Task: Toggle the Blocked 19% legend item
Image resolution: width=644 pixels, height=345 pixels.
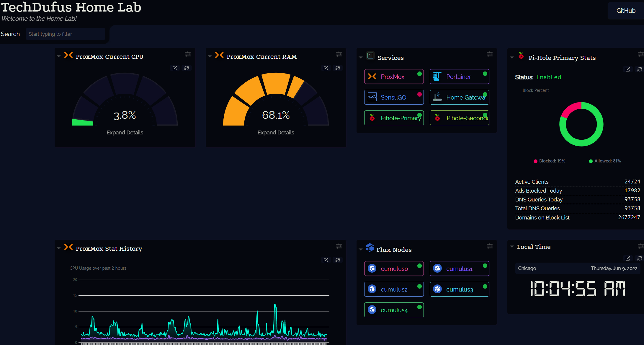Action: [549, 161]
